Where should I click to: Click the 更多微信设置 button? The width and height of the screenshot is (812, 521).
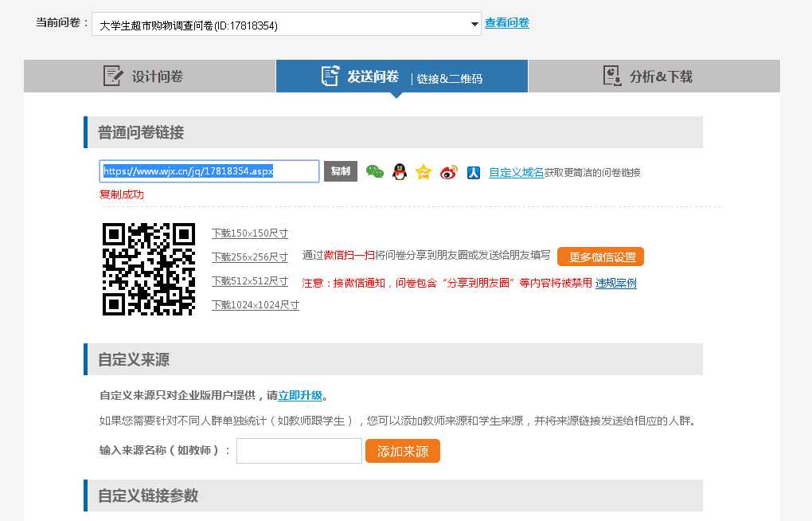click(601, 257)
